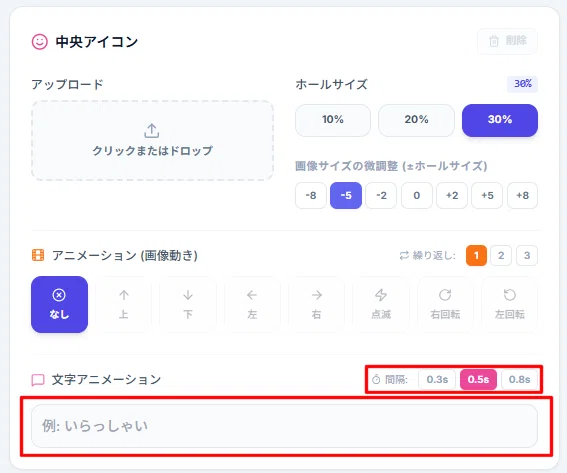This screenshot has width=567, height=473.
Task: Click the 削除 trash delete button
Action: point(507,41)
